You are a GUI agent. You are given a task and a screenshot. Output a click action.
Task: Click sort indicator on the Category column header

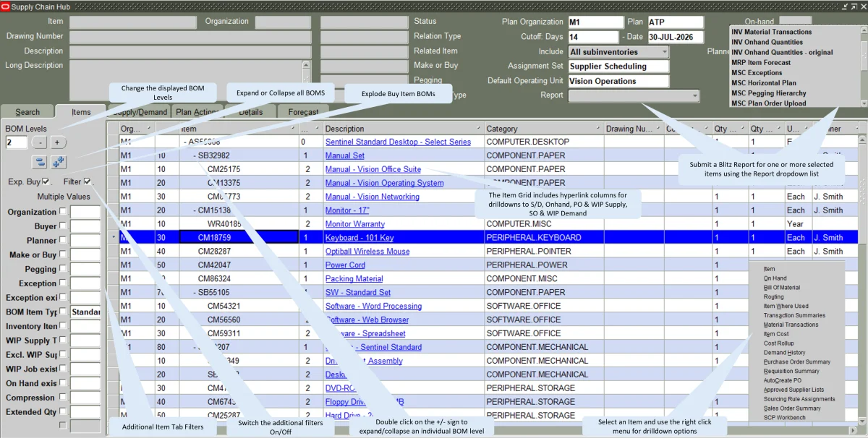click(597, 129)
